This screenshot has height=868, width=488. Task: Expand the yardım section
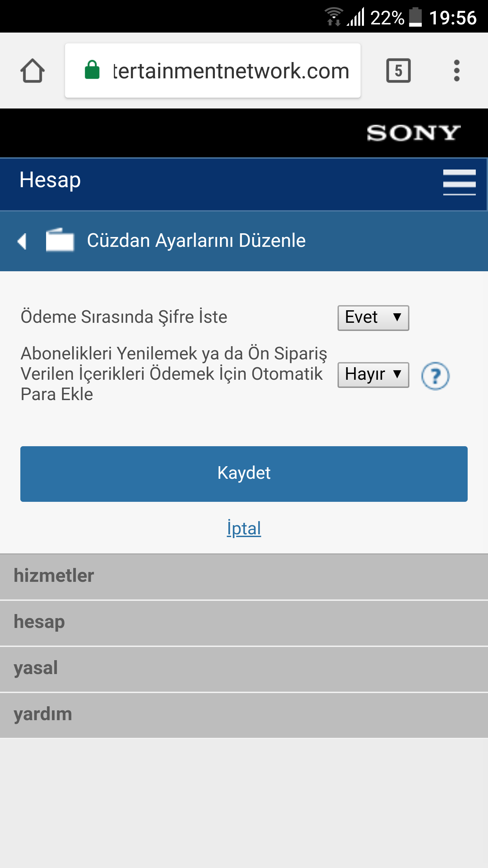[x=244, y=715]
